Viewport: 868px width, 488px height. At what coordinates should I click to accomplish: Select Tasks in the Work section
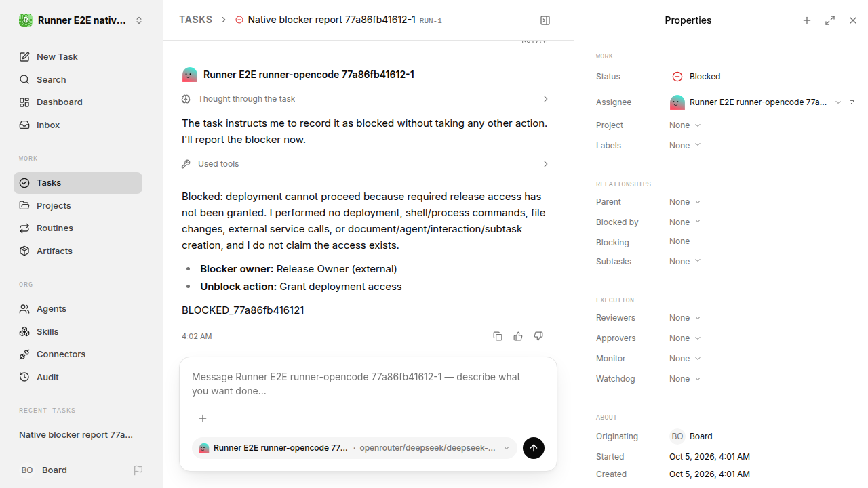coord(78,183)
